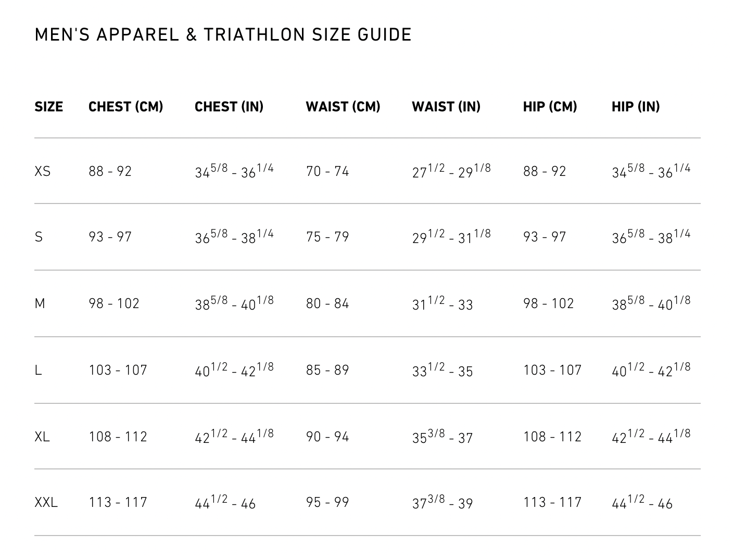This screenshot has width=733, height=560.
Task: Click the HIP (IN) column header
Action: tap(635, 107)
